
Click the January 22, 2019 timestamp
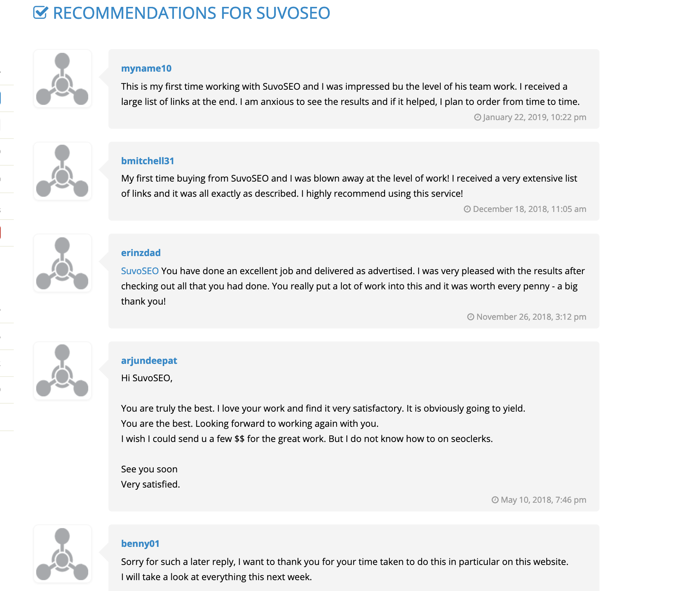point(534,117)
